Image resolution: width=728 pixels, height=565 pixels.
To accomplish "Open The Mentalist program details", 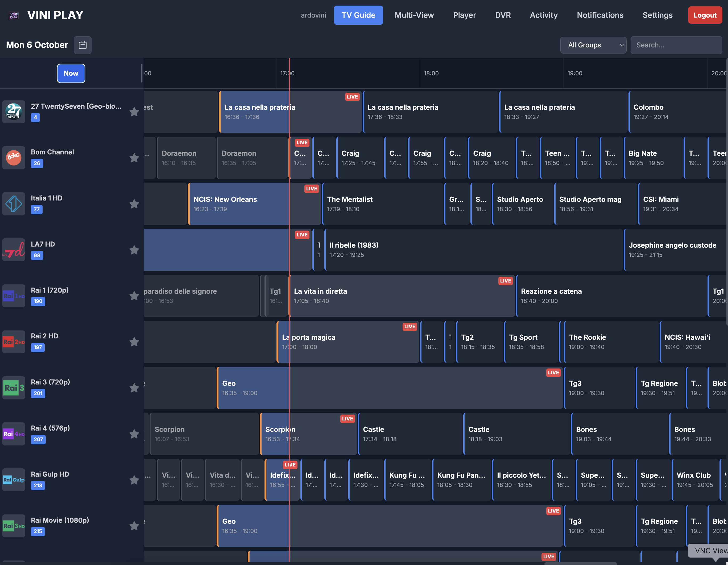I will pyautogui.click(x=383, y=204).
